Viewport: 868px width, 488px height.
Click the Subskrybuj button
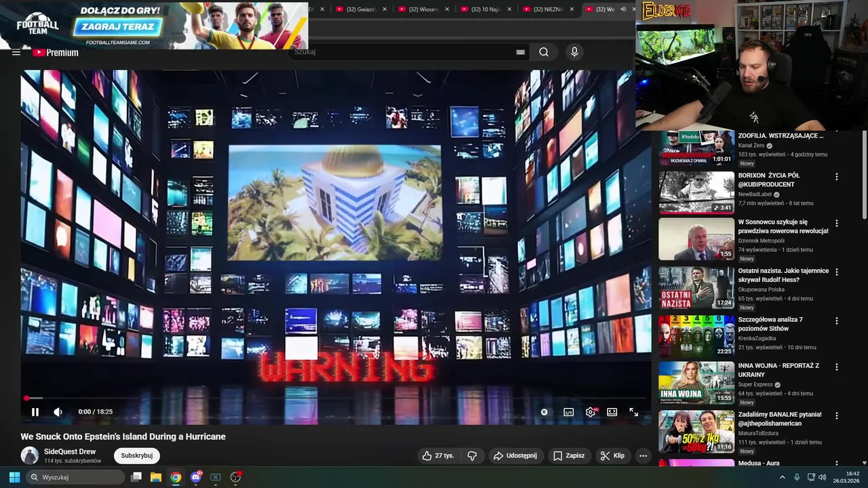coord(137,455)
